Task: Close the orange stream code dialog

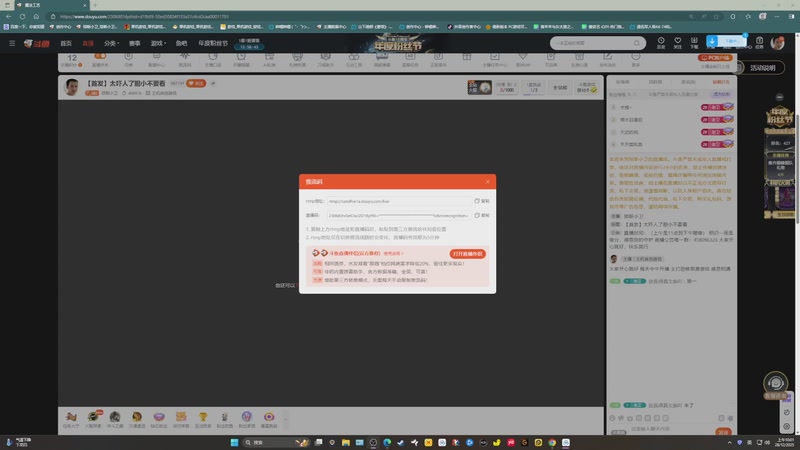Action: (487, 182)
